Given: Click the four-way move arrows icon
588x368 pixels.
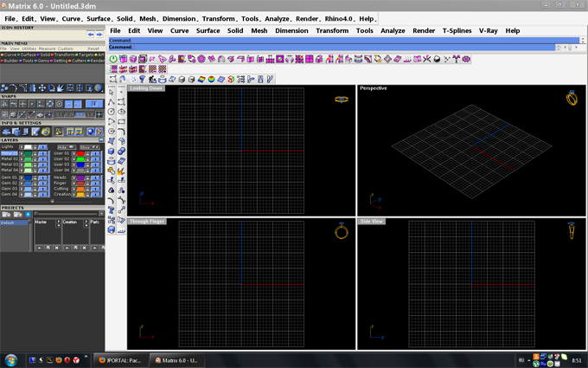Looking at the screenshot, I should click(42, 87).
